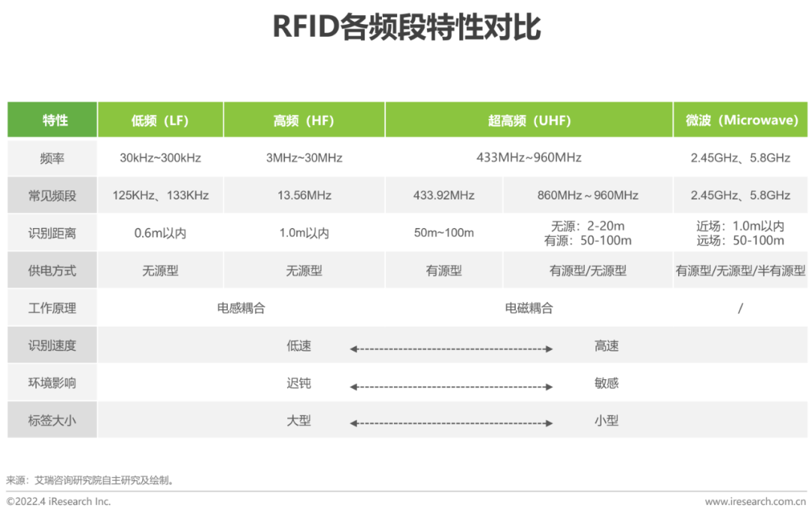Screen dimensions: 812x526
Task: Click the '30kHz~300kHz' cell
Action: coord(161,157)
